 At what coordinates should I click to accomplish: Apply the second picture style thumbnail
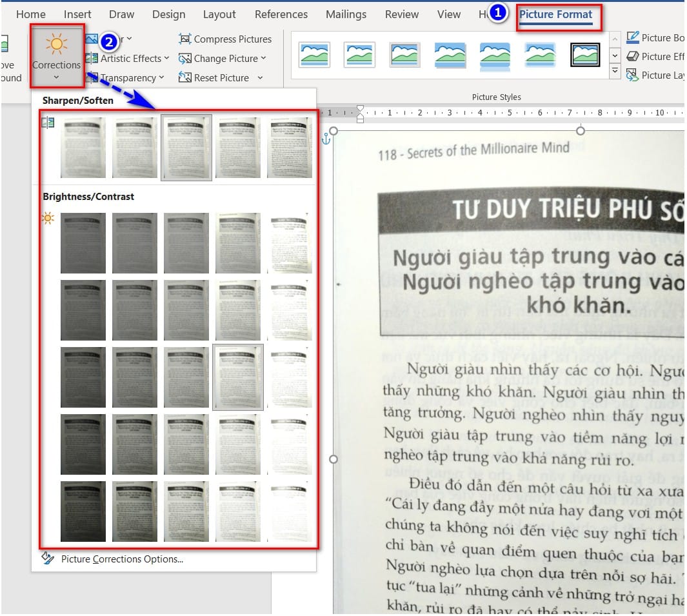(x=359, y=55)
